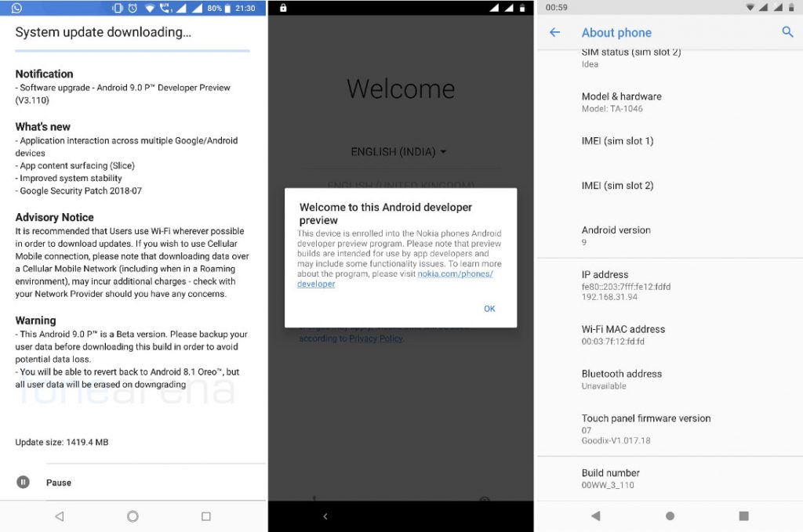803x532 pixels.
Task: Open the nokia.com/phones/developer link
Action: 395,279
